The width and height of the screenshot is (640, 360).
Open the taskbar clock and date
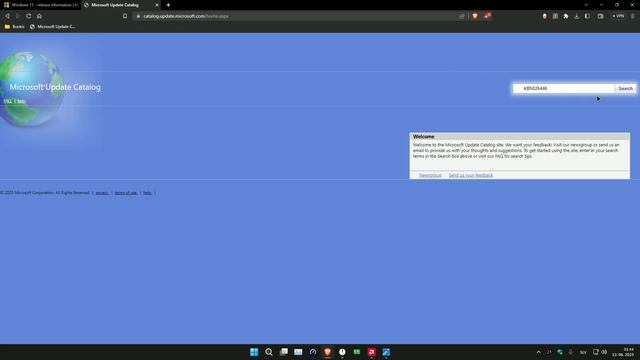click(623, 352)
